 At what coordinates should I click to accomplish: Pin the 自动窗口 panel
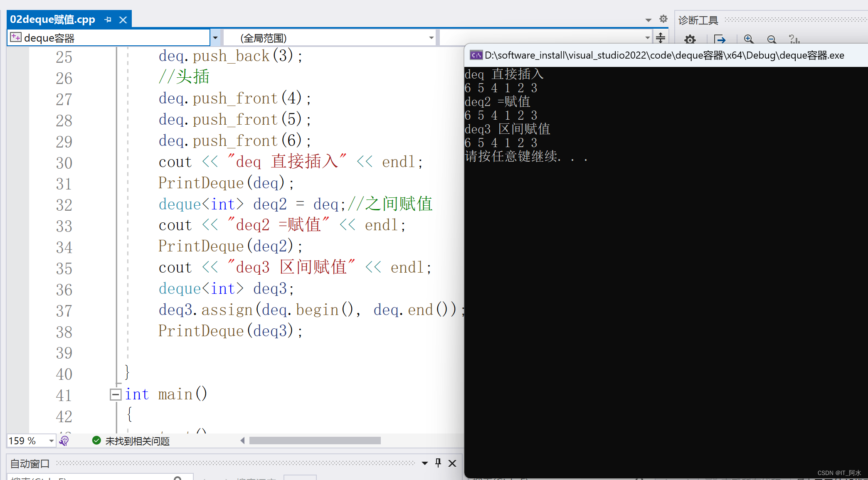pos(438,463)
